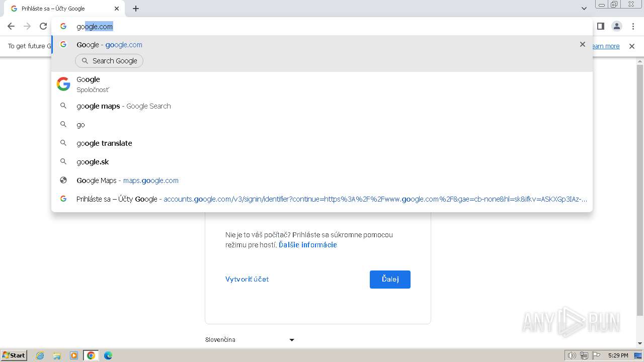The height and width of the screenshot is (362, 644).
Task: Open the tab search chevron dropdown
Action: pos(584,9)
